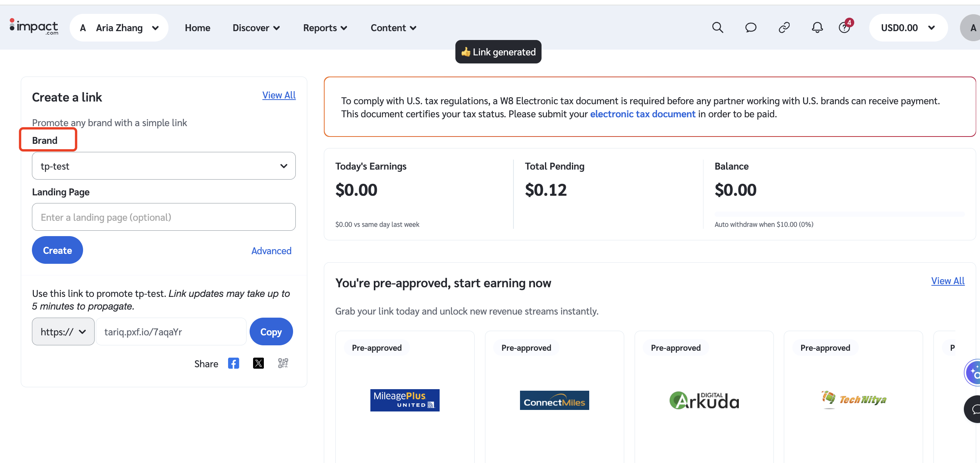Open the messages chat bubble icon
980x463 pixels.
click(x=751, y=28)
